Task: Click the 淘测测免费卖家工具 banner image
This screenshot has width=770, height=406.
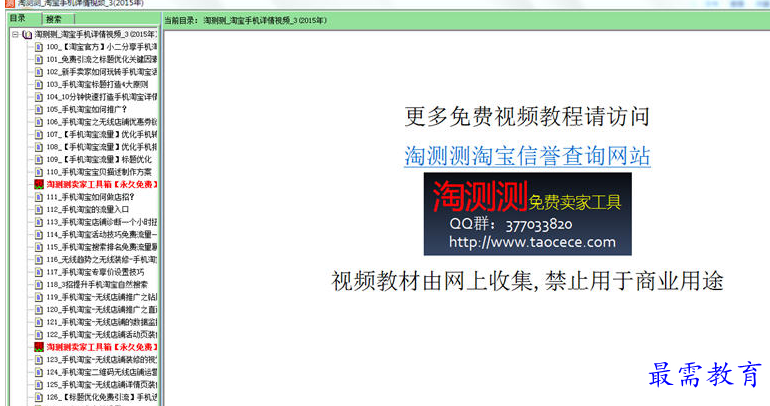Action: click(527, 214)
